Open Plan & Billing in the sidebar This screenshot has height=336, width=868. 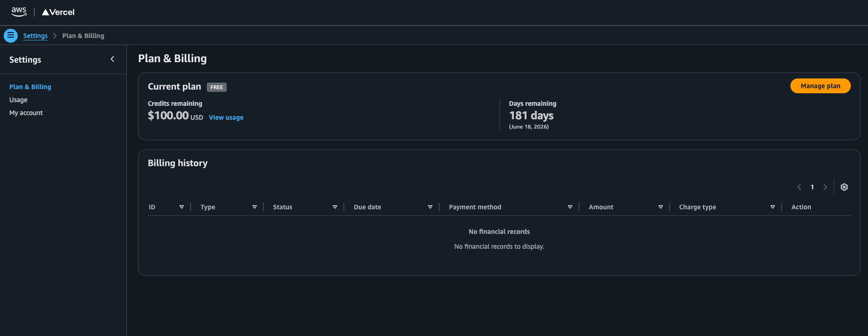pyautogui.click(x=30, y=87)
